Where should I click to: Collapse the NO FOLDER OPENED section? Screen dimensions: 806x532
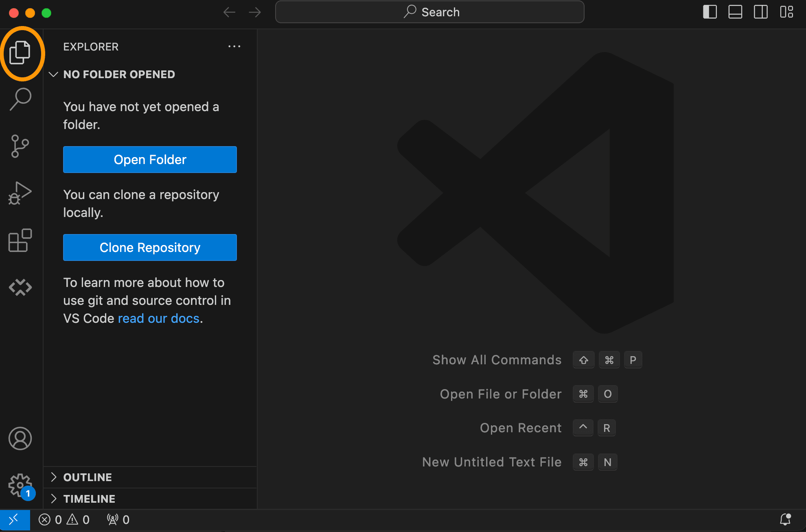coord(150,74)
